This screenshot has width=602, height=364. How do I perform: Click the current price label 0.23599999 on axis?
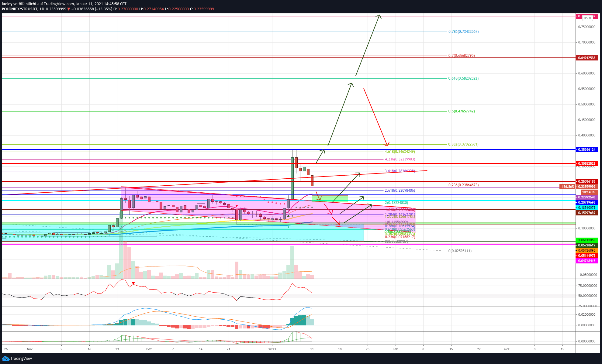[586, 187]
